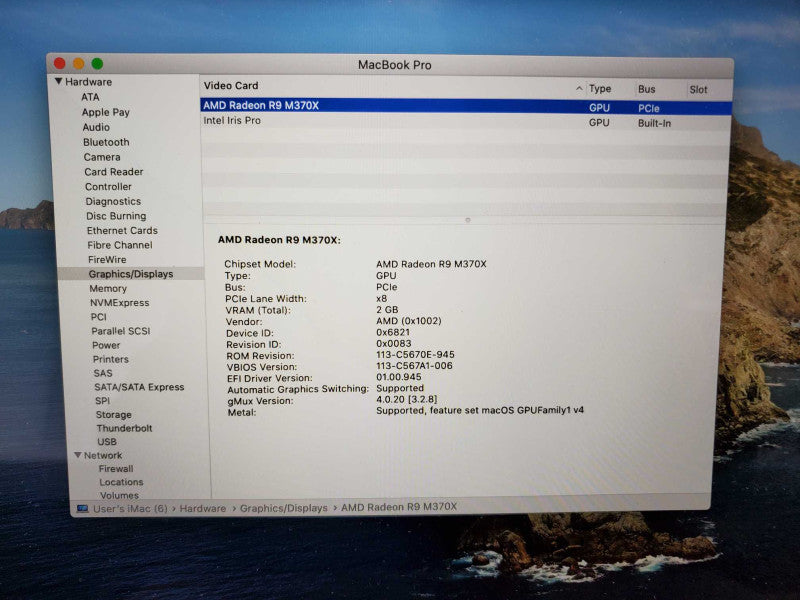The image size is (800, 600).
Task: Open Ethernet Cards section
Action: [122, 231]
